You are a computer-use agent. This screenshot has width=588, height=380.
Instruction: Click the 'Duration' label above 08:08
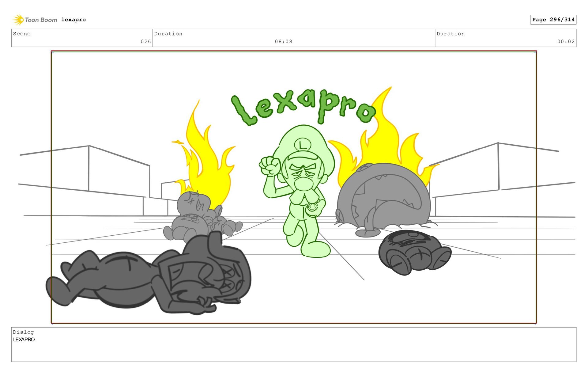point(168,34)
